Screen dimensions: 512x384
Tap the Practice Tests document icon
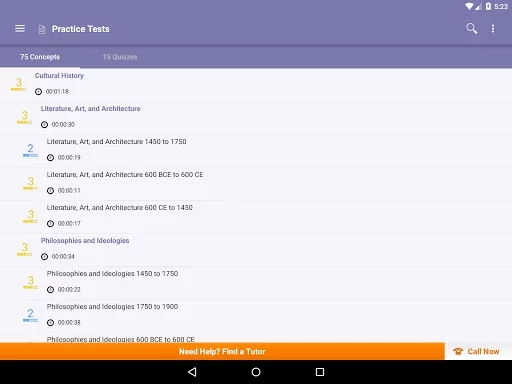(x=42, y=29)
